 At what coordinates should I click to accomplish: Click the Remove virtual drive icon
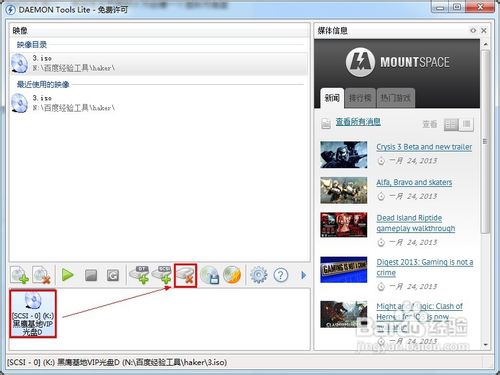point(185,275)
